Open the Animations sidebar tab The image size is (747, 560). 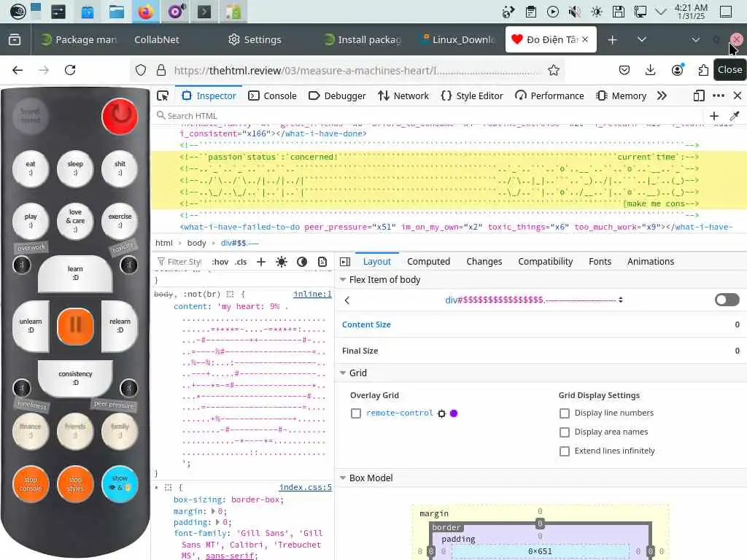(650, 262)
